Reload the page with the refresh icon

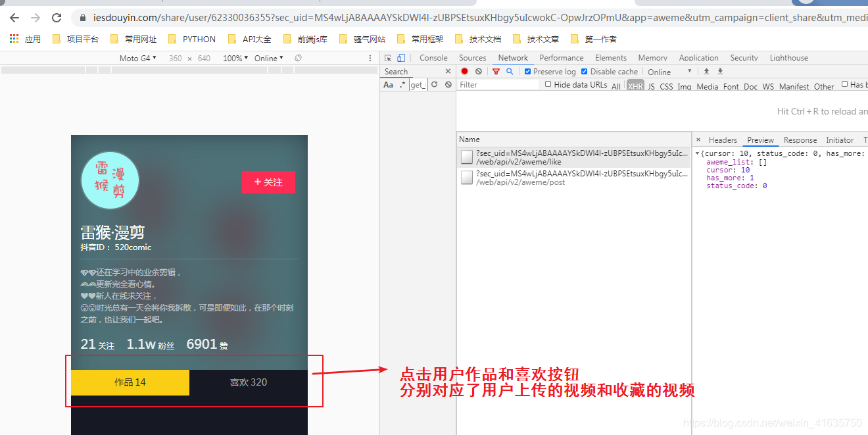(57, 18)
